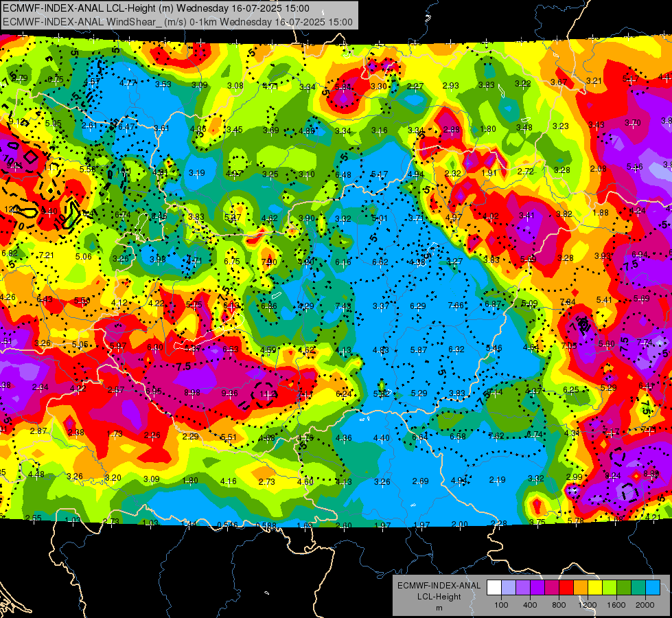Click the 1.69 value at bottom edge
Viewport: 672px width, 618px height.
pos(305,525)
